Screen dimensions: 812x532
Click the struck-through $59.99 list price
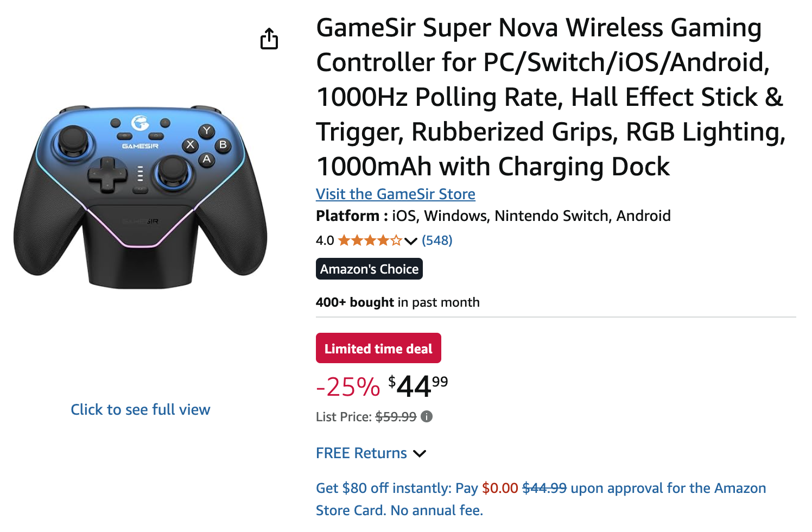coord(396,416)
